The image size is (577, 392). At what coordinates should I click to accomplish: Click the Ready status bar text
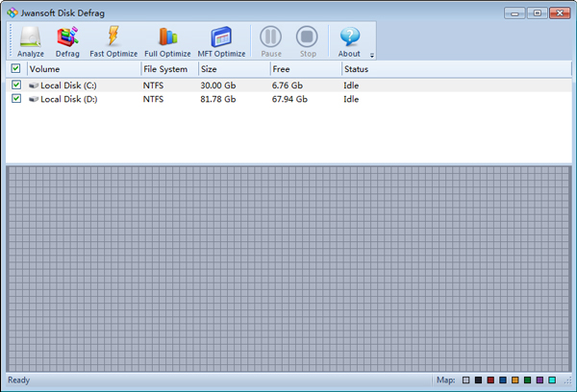click(19, 380)
